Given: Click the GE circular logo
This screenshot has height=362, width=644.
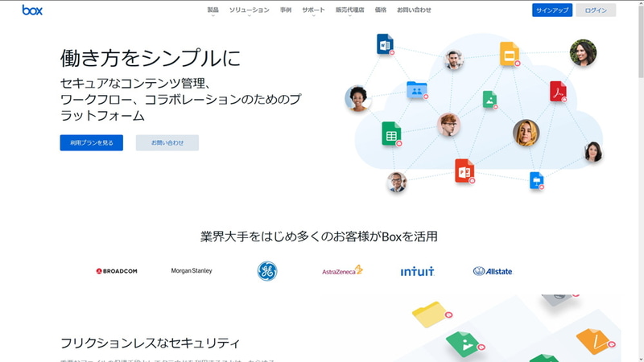Looking at the screenshot, I should tap(267, 271).
